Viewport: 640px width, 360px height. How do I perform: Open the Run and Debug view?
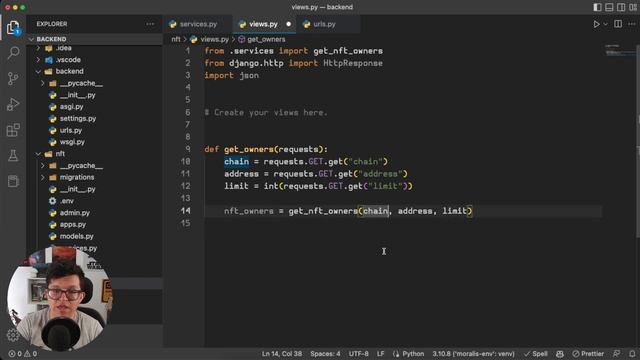(13, 104)
